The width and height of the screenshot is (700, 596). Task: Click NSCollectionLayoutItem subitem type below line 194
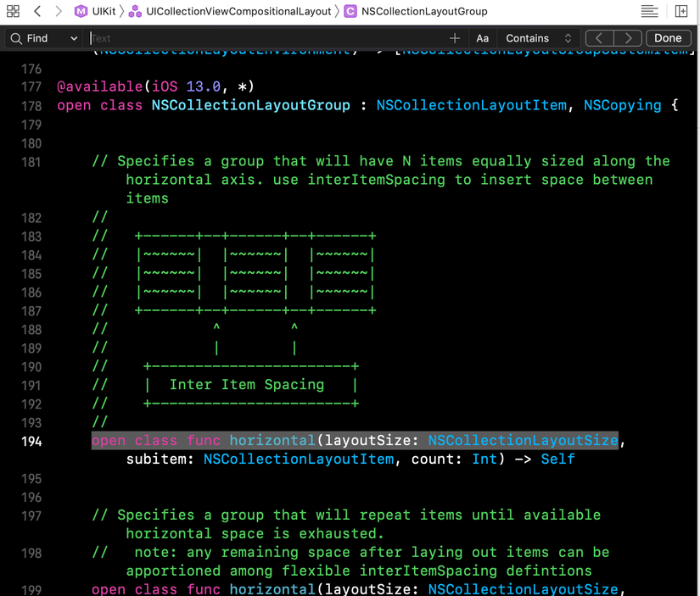coord(299,459)
